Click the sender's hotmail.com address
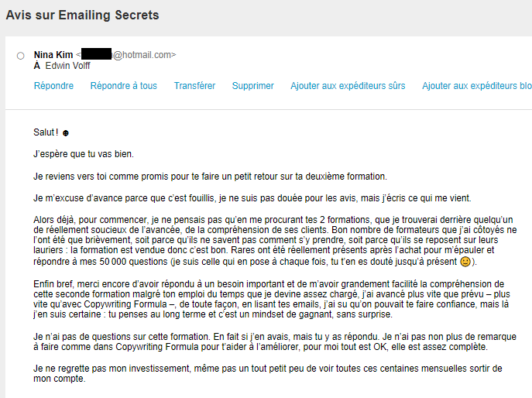 pos(143,55)
